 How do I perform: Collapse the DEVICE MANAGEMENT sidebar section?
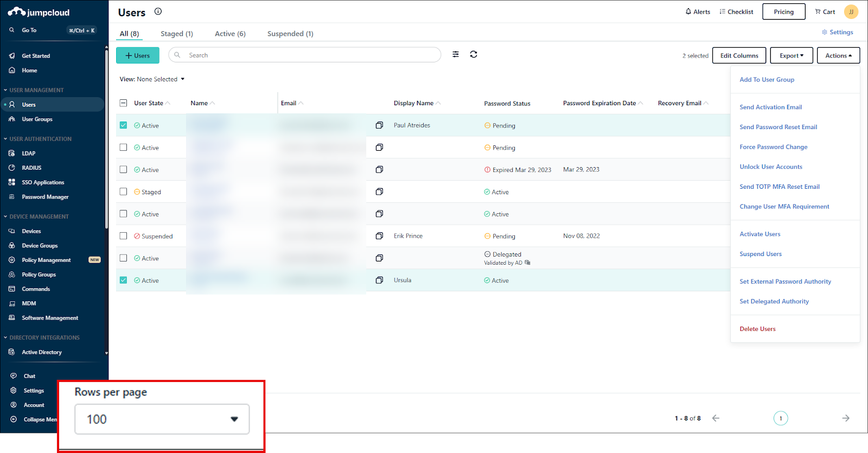[36, 216]
